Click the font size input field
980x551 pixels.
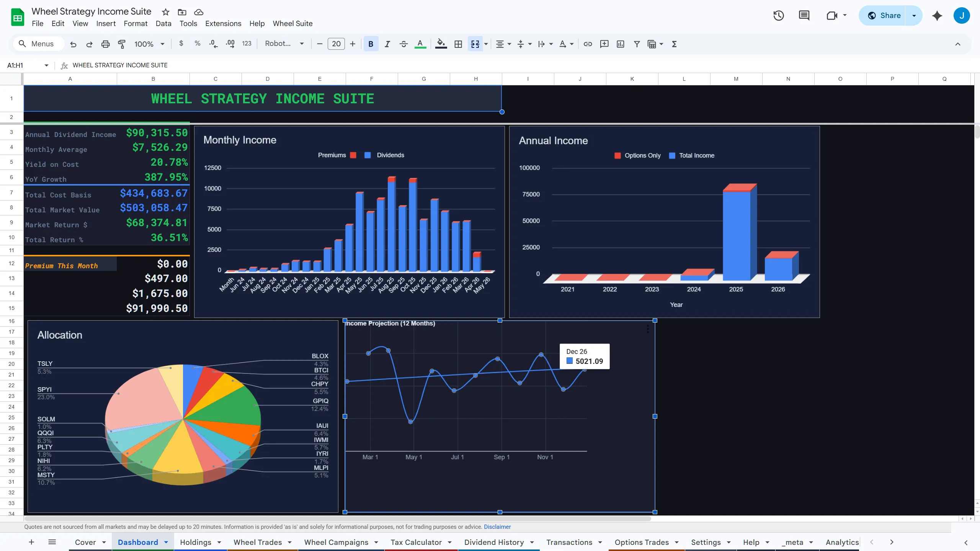coord(336,44)
